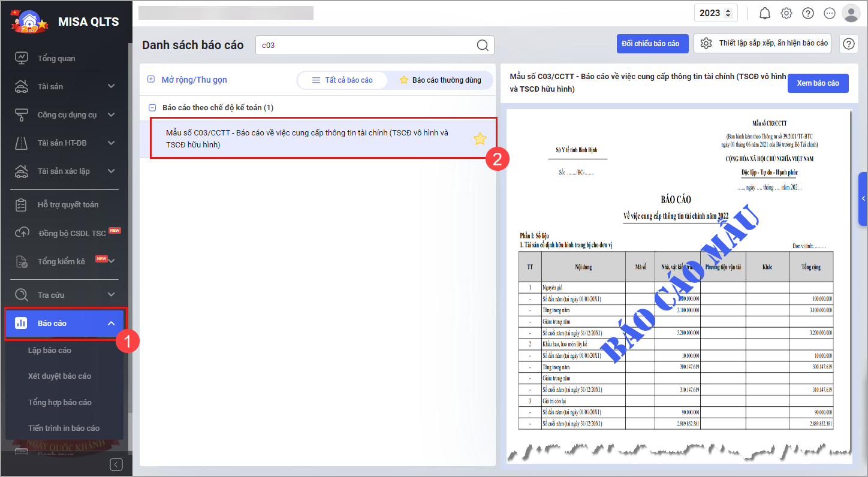The width and height of the screenshot is (868, 477).
Task: Click the search magnifier icon
Action: pyautogui.click(x=483, y=45)
